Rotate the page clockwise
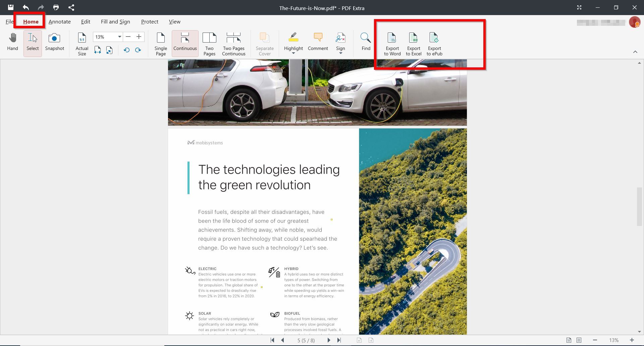 138,50
